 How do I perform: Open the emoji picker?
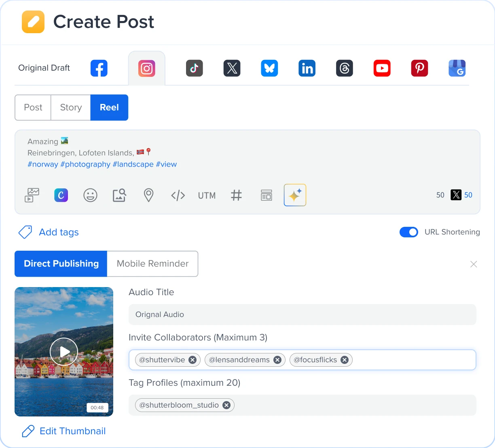click(90, 195)
